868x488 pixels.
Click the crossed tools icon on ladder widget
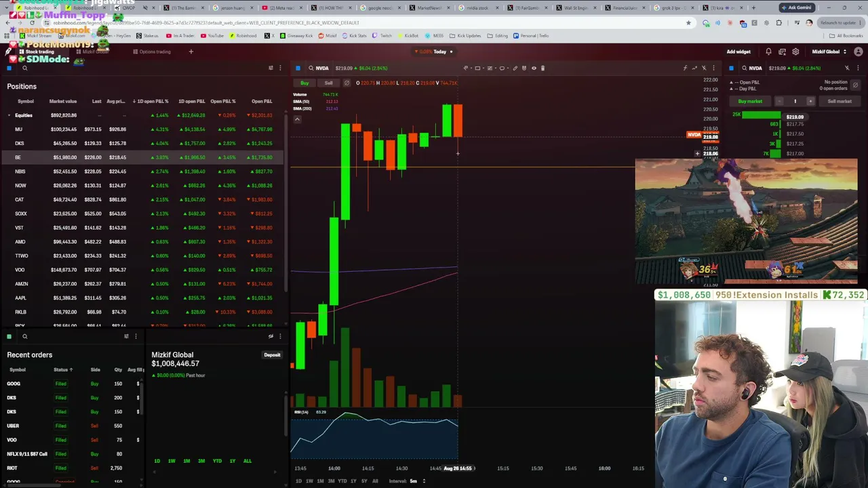pos(847,68)
